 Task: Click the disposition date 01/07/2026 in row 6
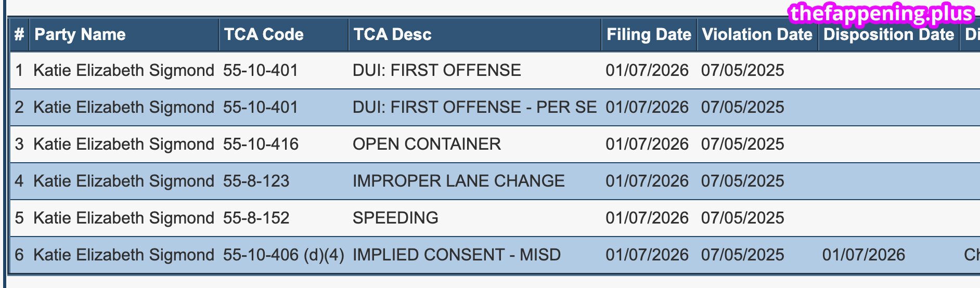pyautogui.click(x=863, y=255)
